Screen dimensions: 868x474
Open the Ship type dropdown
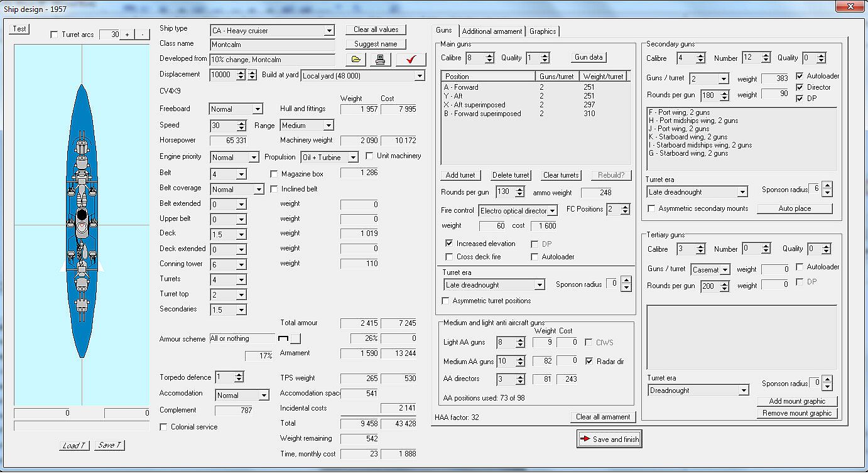329,31
